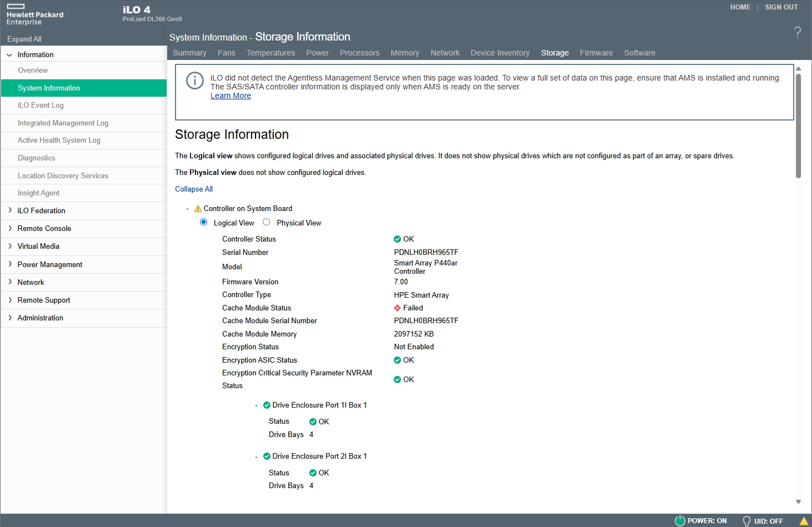This screenshot has height=527, width=812.
Task: Switch to the Summary tab
Action: click(189, 53)
